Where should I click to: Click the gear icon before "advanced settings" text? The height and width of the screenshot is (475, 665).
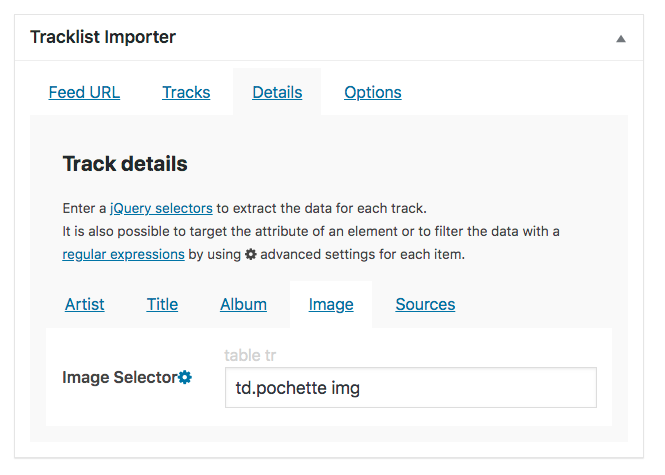(x=251, y=254)
